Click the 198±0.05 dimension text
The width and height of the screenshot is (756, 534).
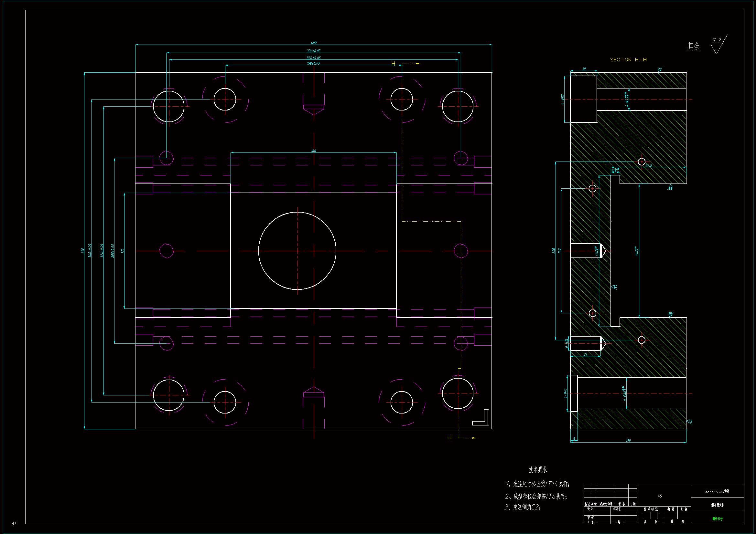313,63
